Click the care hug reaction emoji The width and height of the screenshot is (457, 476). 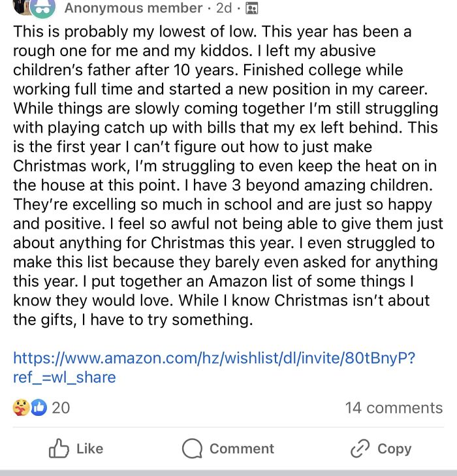click(x=22, y=407)
